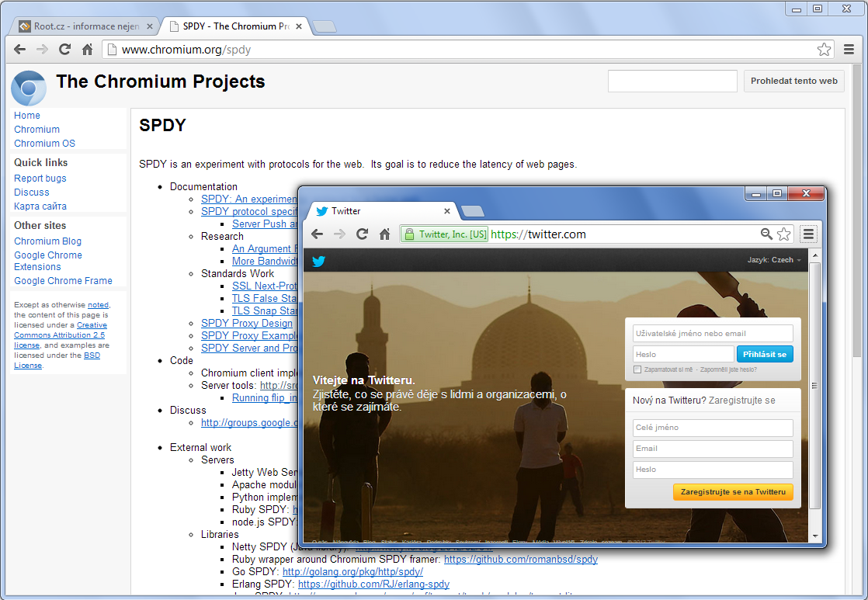Click the reload icon in the Twitter window
Viewport: 868px width, 600px height.
tap(361, 234)
